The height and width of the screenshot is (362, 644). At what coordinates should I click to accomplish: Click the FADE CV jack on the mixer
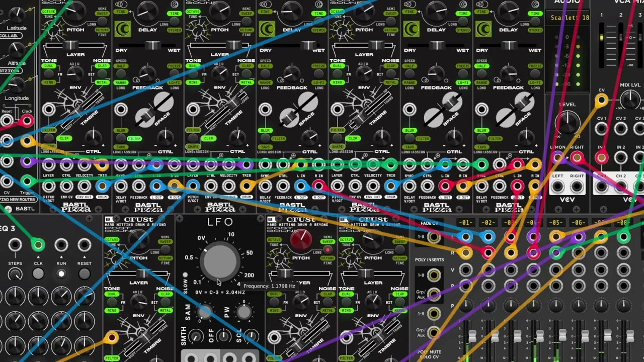tap(434, 237)
